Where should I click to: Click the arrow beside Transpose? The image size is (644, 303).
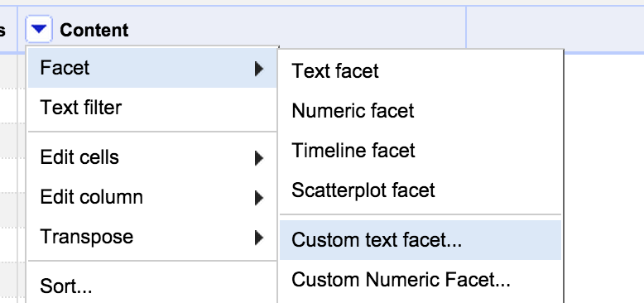(x=259, y=238)
